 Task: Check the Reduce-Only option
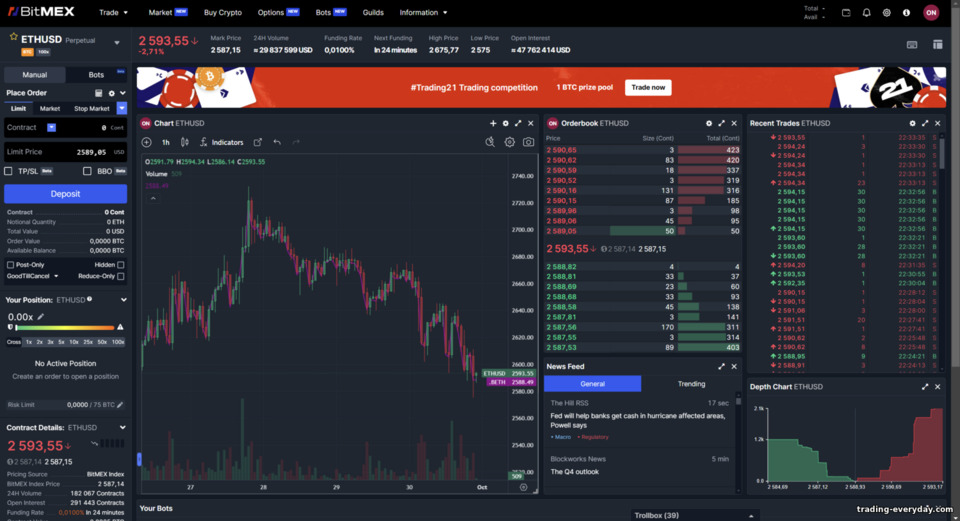[121, 276]
